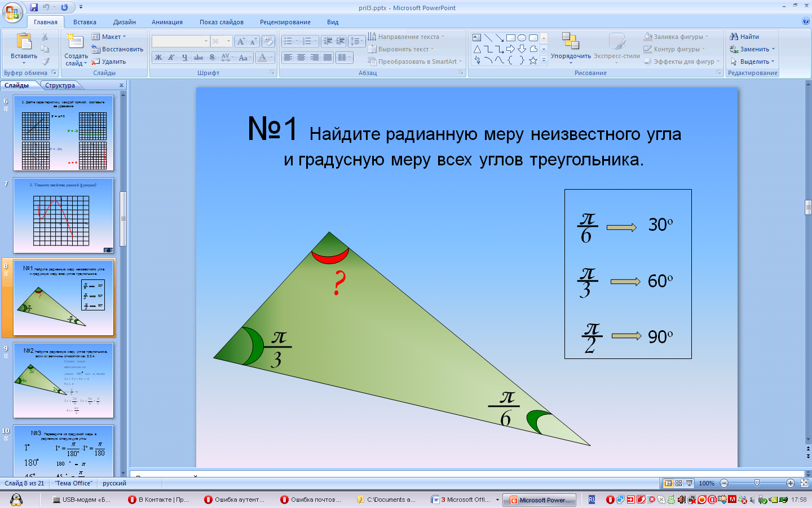The image size is (812, 508).
Task: Toggle strikethrough abc formatting
Action: (x=198, y=58)
